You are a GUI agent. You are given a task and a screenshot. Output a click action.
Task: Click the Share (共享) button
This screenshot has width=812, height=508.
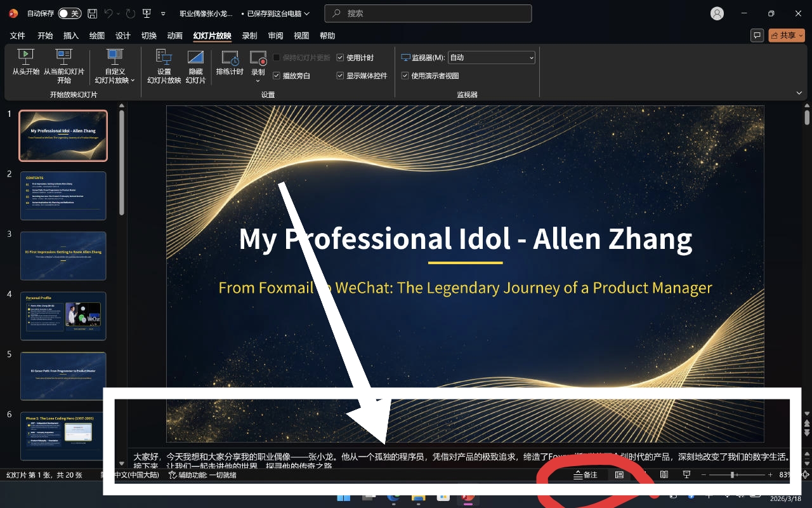(787, 36)
